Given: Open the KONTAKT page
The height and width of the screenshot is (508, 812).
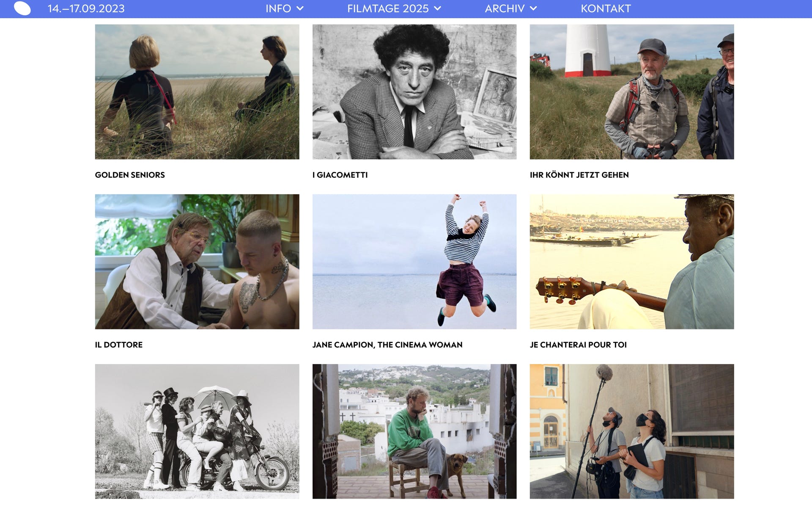Looking at the screenshot, I should coord(606,8).
